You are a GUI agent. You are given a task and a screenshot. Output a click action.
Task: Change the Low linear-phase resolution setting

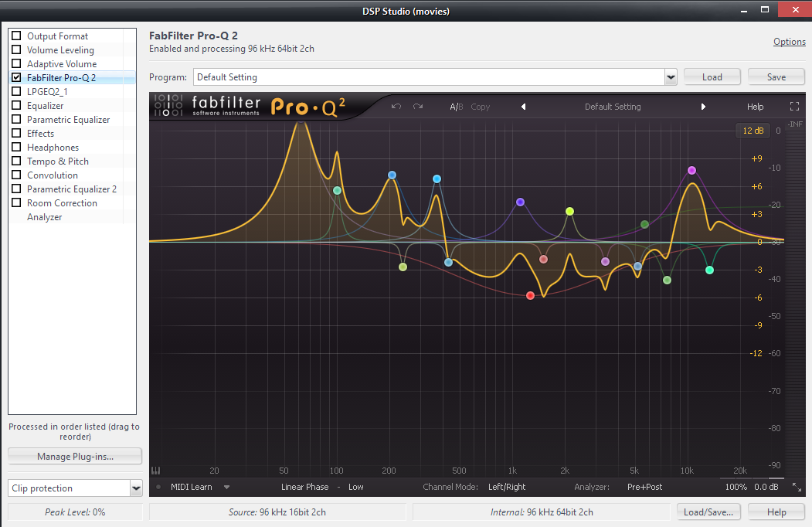tap(355, 487)
